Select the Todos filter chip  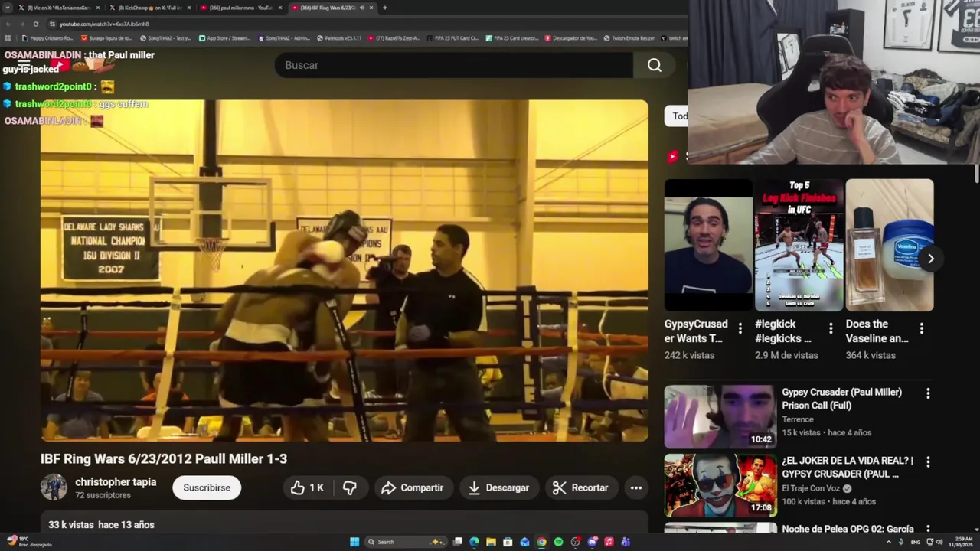(678, 116)
